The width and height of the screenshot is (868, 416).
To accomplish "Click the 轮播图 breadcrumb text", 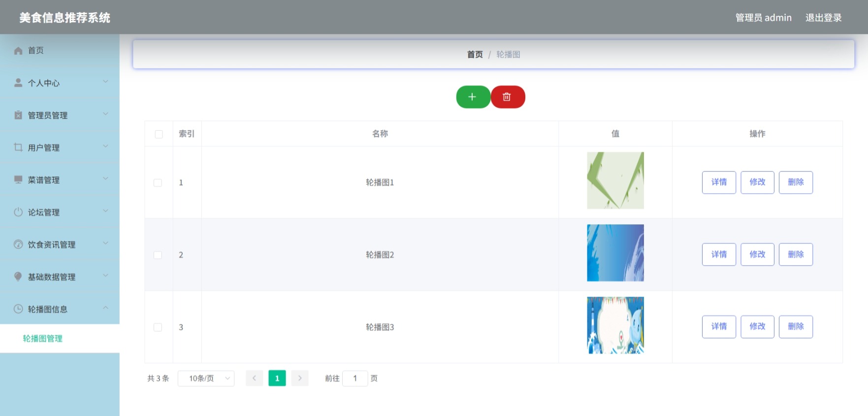I will click(508, 54).
